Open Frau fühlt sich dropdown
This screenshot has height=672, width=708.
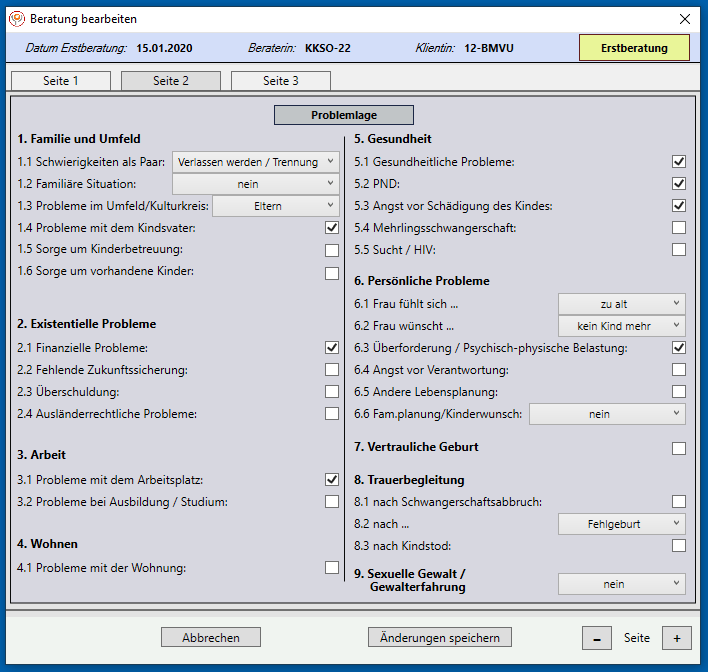point(621,304)
